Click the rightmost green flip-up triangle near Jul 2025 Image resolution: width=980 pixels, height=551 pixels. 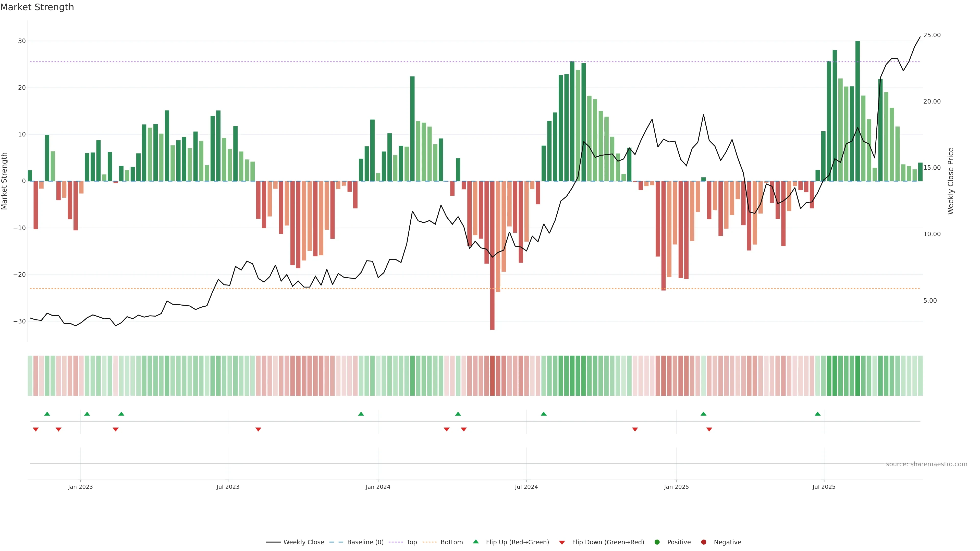(x=817, y=414)
